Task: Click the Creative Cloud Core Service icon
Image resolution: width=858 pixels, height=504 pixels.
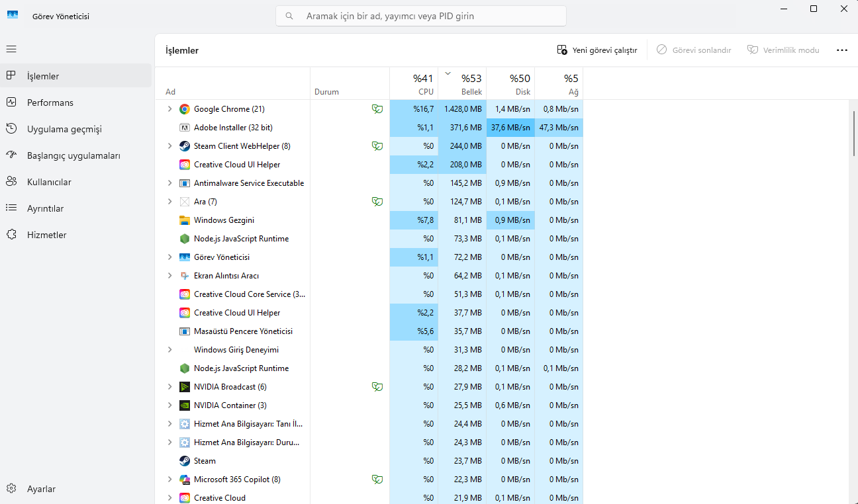Action: 185,294
